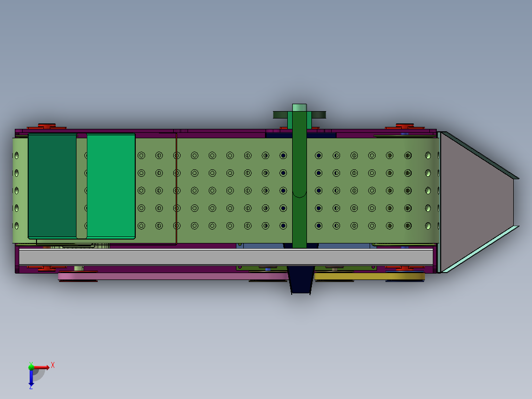Select the dark green rectangular panel
The height and width of the screenshot is (399, 532).
[x=52, y=186]
